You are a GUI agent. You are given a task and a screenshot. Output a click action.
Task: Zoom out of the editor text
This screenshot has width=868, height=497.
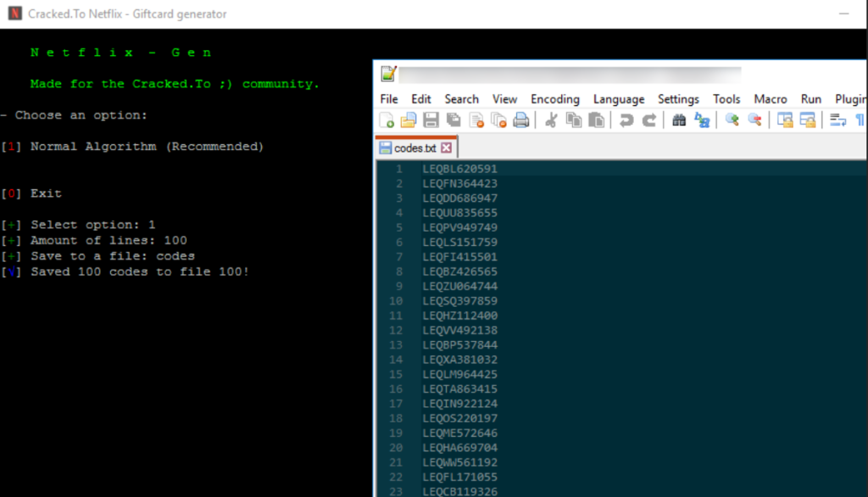coord(754,120)
